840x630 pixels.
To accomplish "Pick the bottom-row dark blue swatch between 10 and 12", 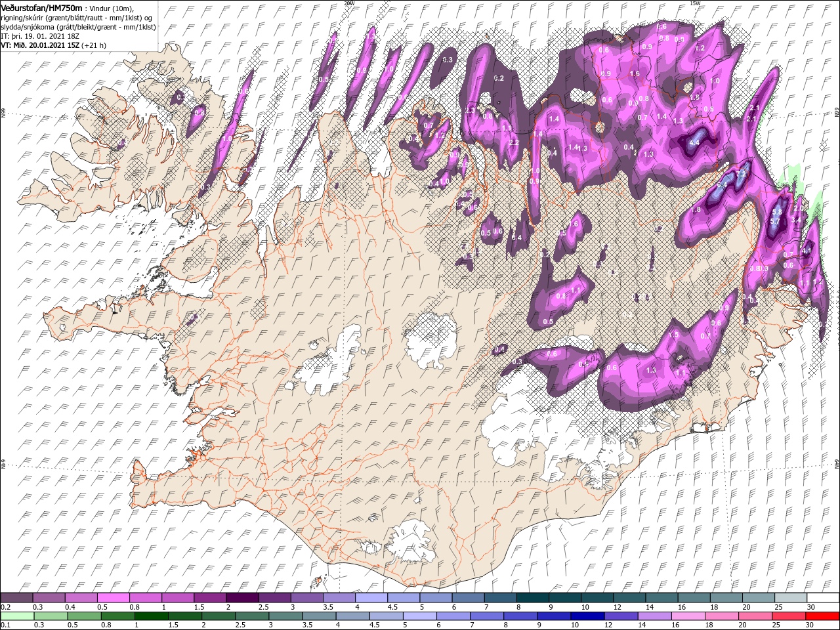I will coord(589,616).
